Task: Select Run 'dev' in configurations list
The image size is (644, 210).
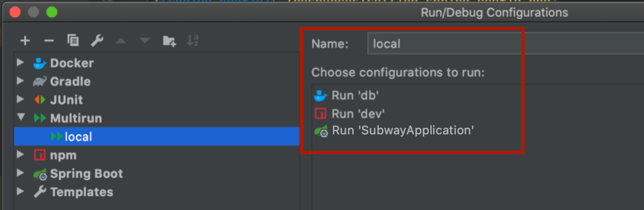Action: (x=358, y=114)
